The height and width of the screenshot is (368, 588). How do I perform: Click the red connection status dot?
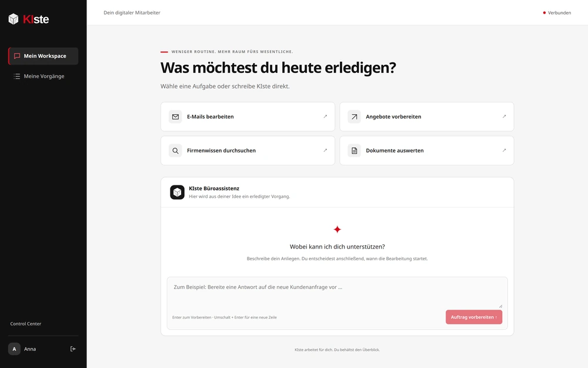click(x=544, y=13)
